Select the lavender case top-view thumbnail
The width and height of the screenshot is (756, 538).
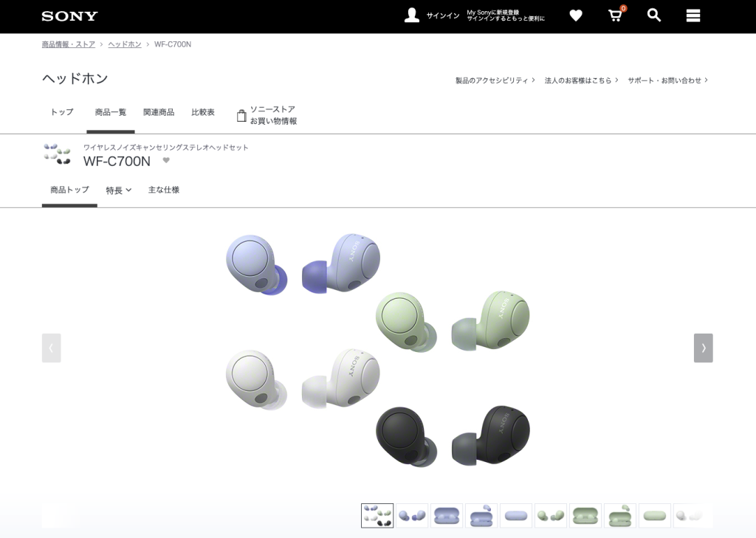point(516,515)
